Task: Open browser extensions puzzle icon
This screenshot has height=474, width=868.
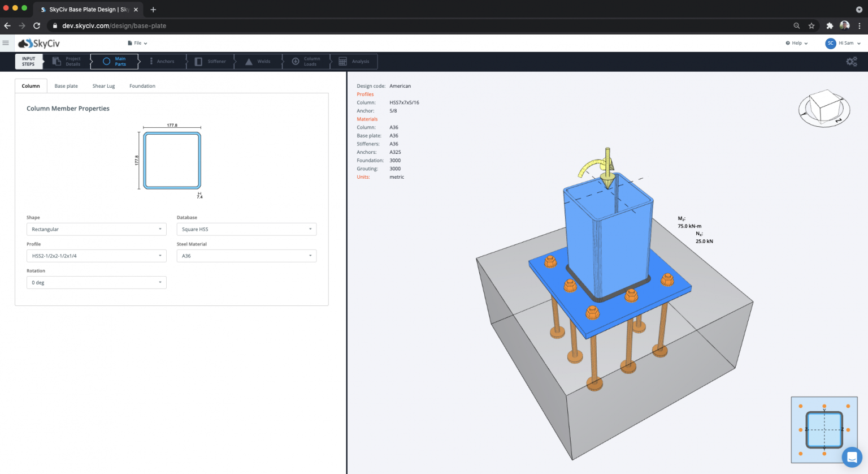Action: click(830, 25)
